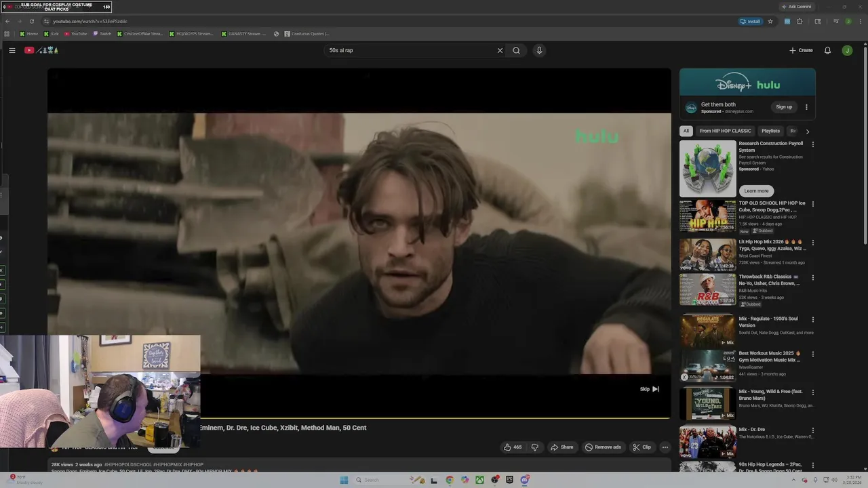868x488 pixels.
Task: Open the GANASTY Stream bookmark
Action: tap(244, 33)
